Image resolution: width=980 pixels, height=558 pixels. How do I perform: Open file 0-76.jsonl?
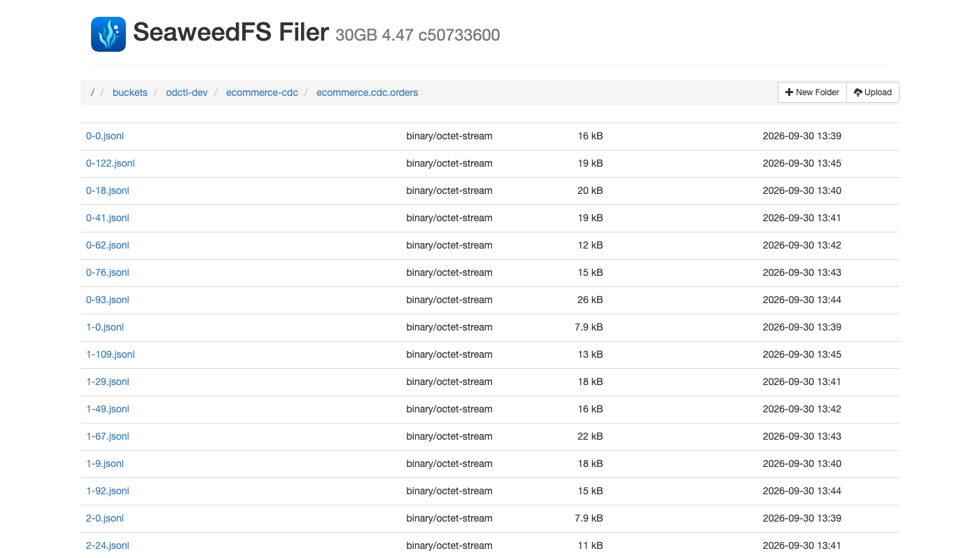(108, 272)
